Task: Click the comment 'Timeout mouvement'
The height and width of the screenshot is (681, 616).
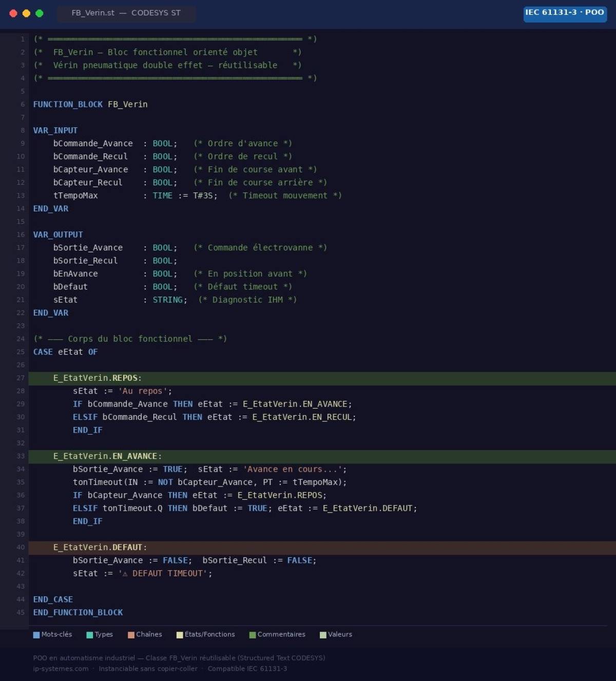Action: (x=285, y=196)
